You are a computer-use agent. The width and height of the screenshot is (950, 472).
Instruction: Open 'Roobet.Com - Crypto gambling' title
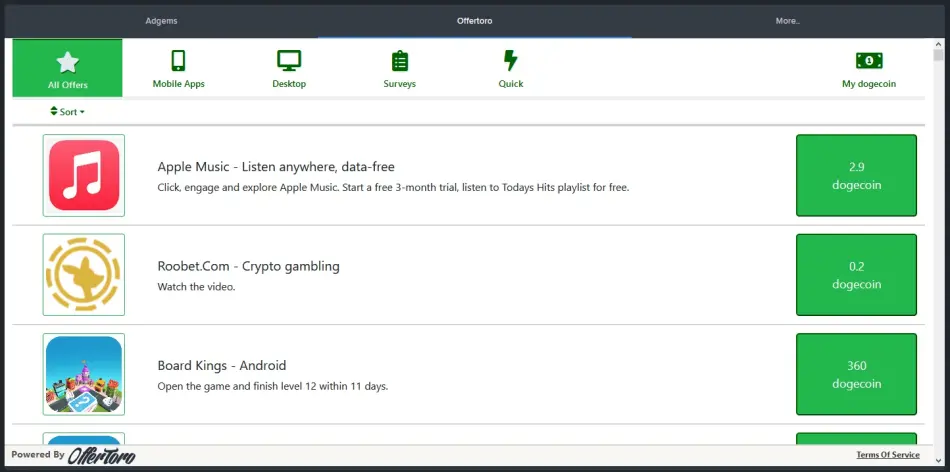tap(248, 266)
